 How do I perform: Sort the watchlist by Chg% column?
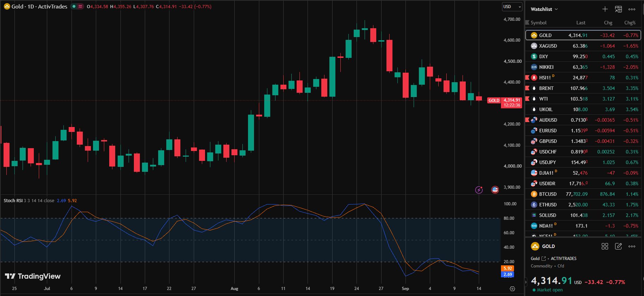pyautogui.click(x=630, y=23)
